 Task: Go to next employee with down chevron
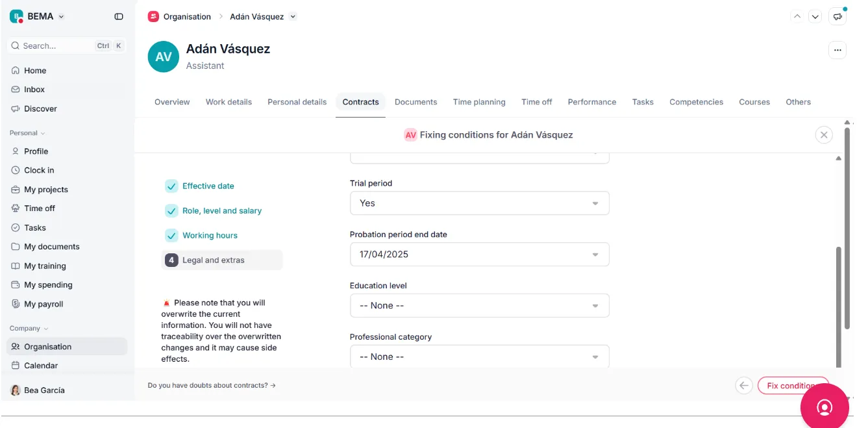[x=815, y=17]
